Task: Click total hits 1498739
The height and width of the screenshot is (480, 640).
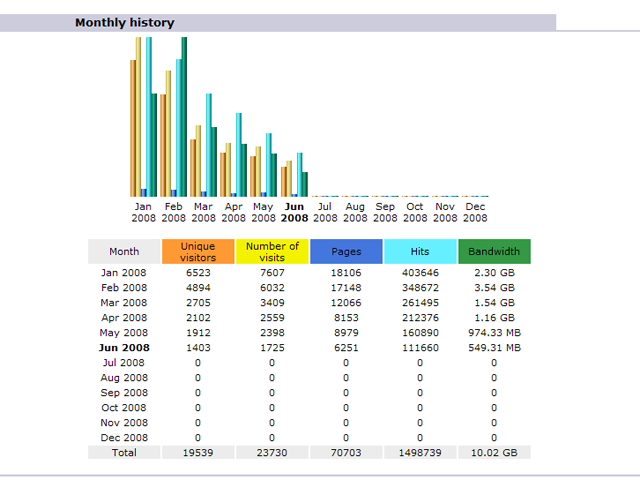Action: [x=420, y=453]
